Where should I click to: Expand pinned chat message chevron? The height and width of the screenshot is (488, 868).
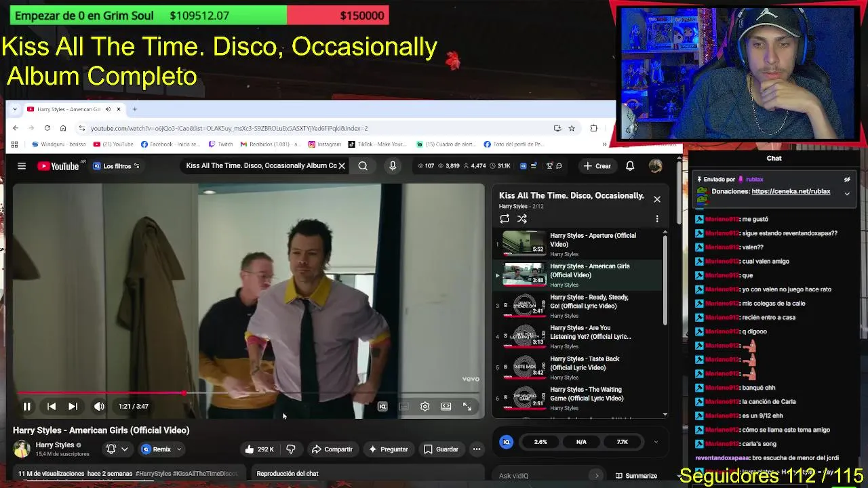click(847, 193)
